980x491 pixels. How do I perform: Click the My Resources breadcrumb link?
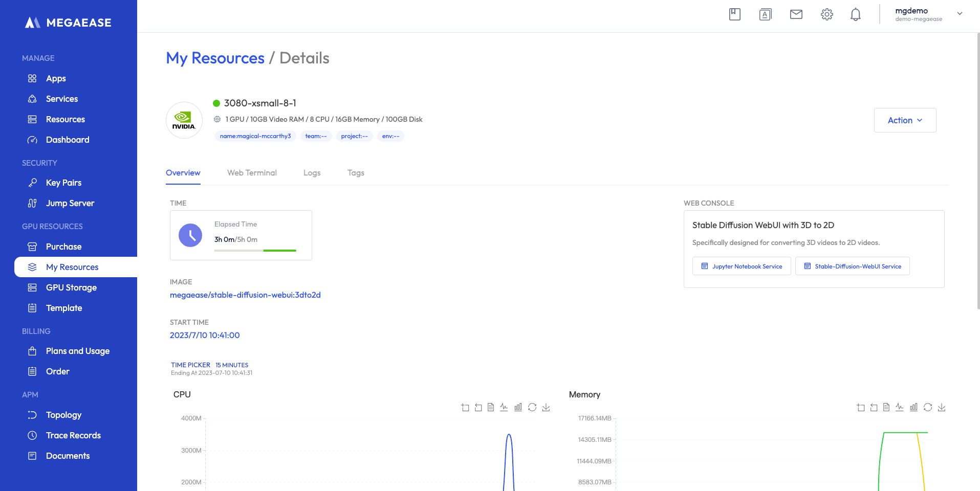215,58
